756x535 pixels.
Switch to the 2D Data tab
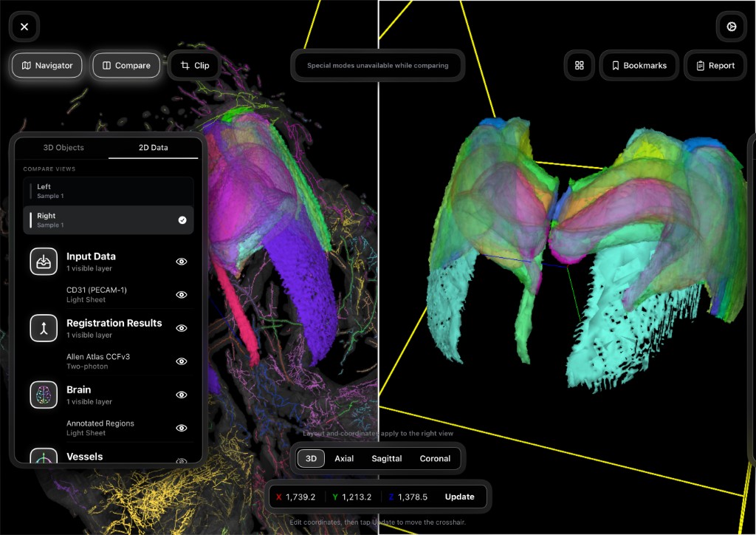pos(154,148)
